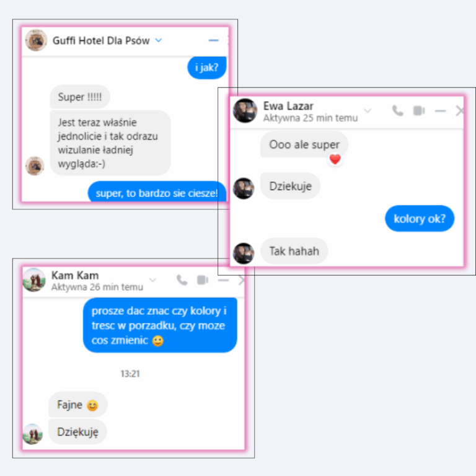Open the Kam Kam conversation title
The height and width of the screenshot is (476, 476).
point(75,275)
